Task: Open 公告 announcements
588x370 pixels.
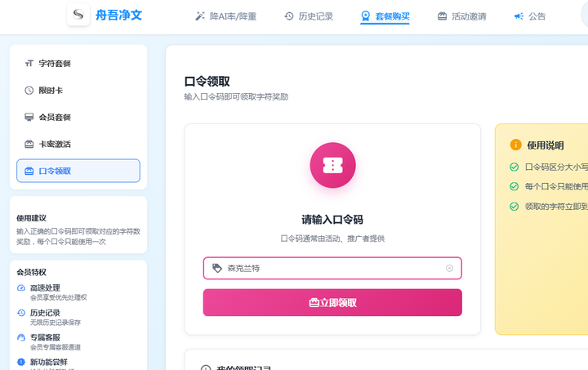Action: click(x=529, y=16)
